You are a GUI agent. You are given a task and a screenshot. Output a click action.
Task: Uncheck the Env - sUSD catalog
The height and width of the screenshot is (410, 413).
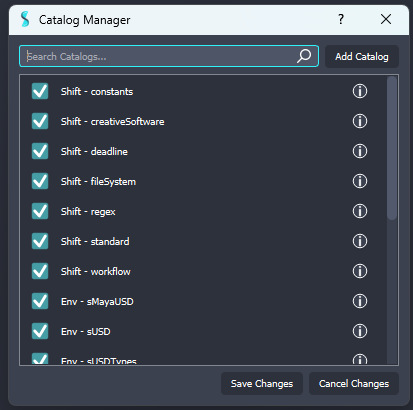(40, 331)
